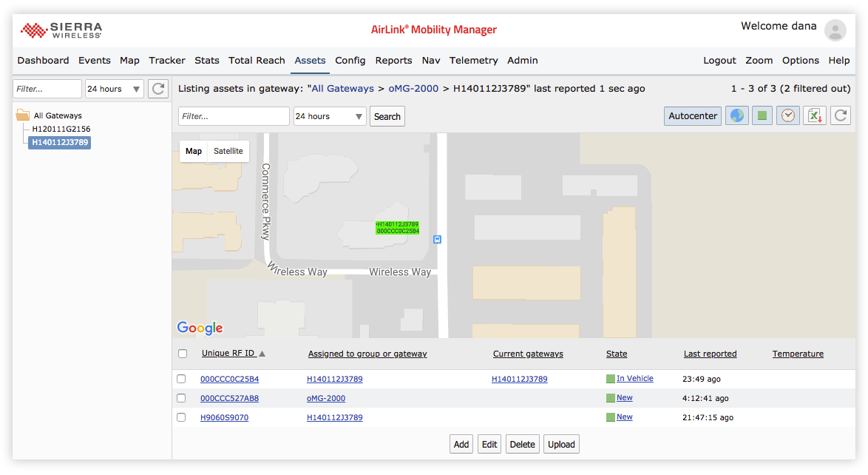868x475 pixels.
Task: Open the Tracker tab
Action: tap(166, 61)
